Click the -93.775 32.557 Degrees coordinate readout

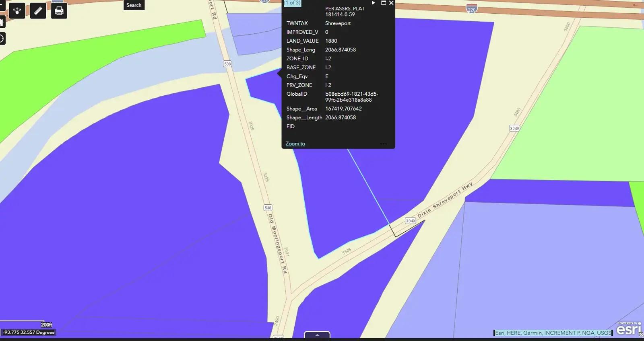(x=29, y=333)
